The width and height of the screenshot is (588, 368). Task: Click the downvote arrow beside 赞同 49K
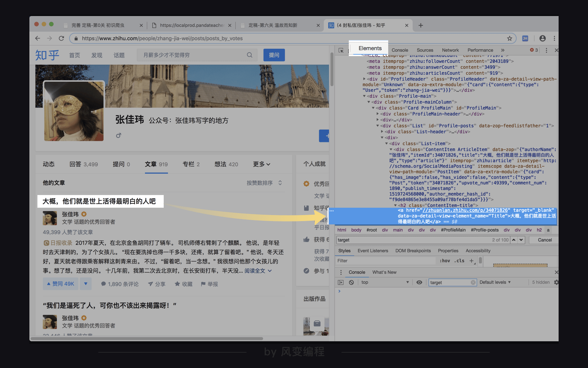point(86,284)
